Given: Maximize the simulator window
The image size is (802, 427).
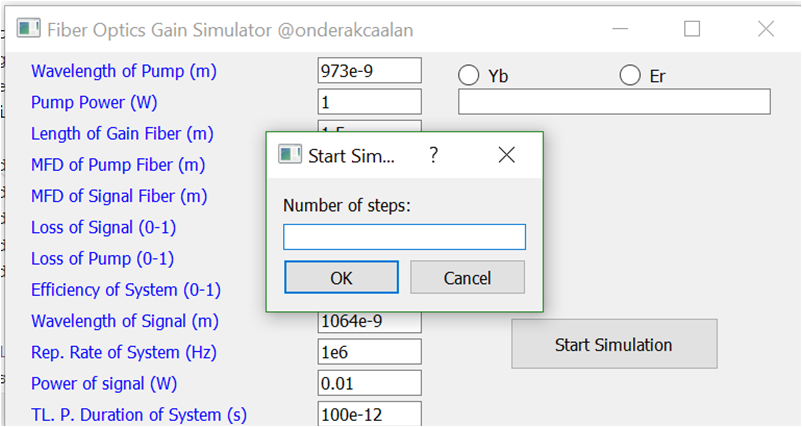Looking at the screenshot, I should point(692,29).
